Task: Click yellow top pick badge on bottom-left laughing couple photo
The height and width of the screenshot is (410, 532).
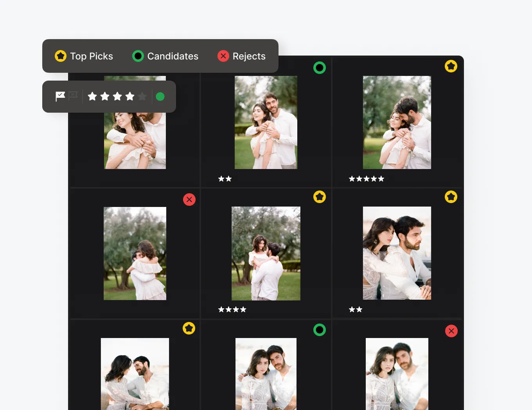Action: pyautogui.click(x=189, y=328)
